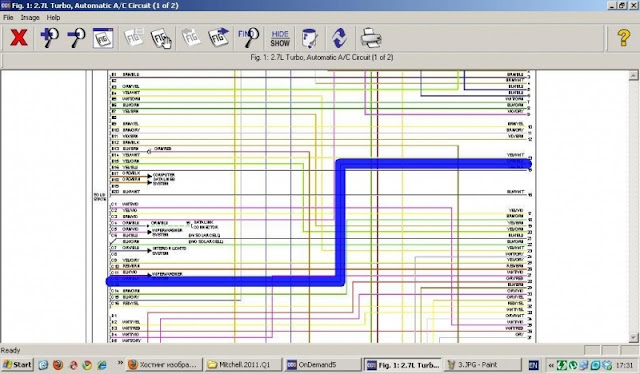The width and height of the screenshot is (640, 374).
Task: Click the Ready status bar text
Action: click(x=11, y=350)
